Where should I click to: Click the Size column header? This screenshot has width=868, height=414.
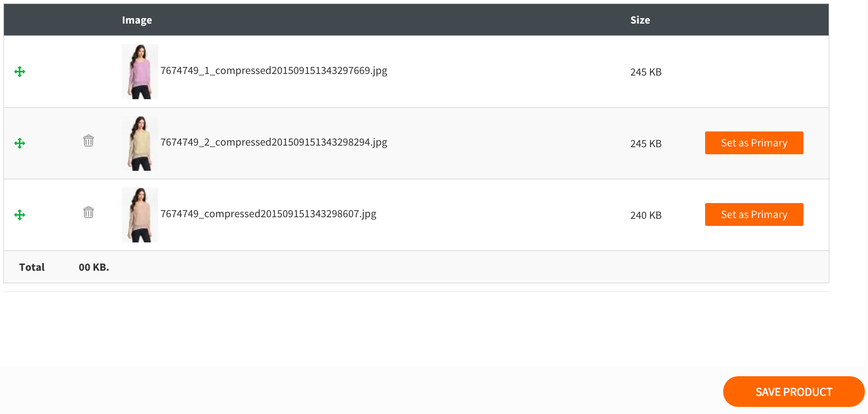[640, 20]
